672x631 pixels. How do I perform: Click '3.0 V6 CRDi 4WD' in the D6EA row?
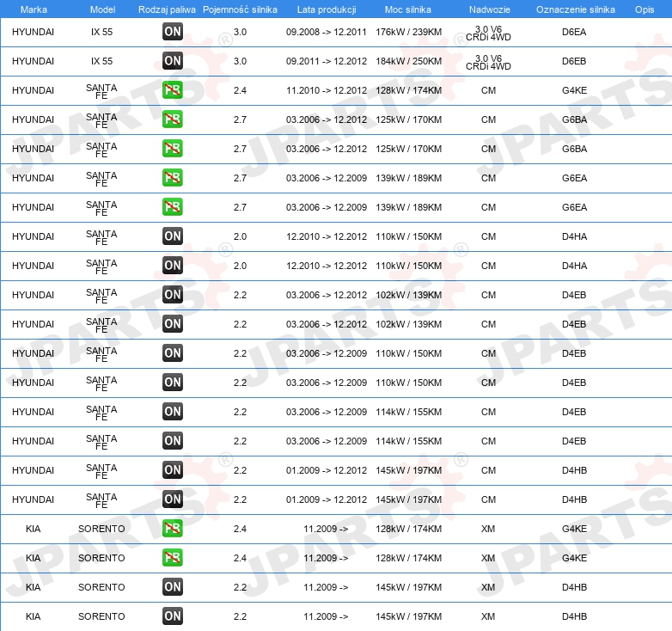[489, 33]
